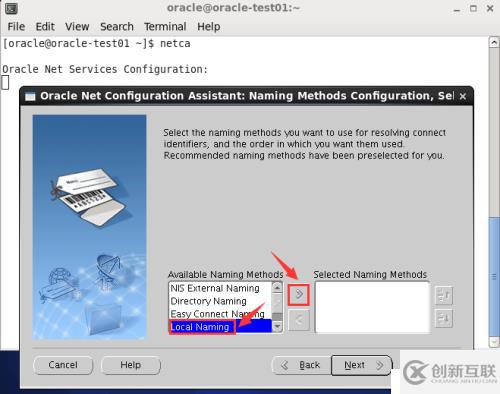The image size is (500, 394).
Task: Open the Edit menu in terminal
Action: point(45,27)
